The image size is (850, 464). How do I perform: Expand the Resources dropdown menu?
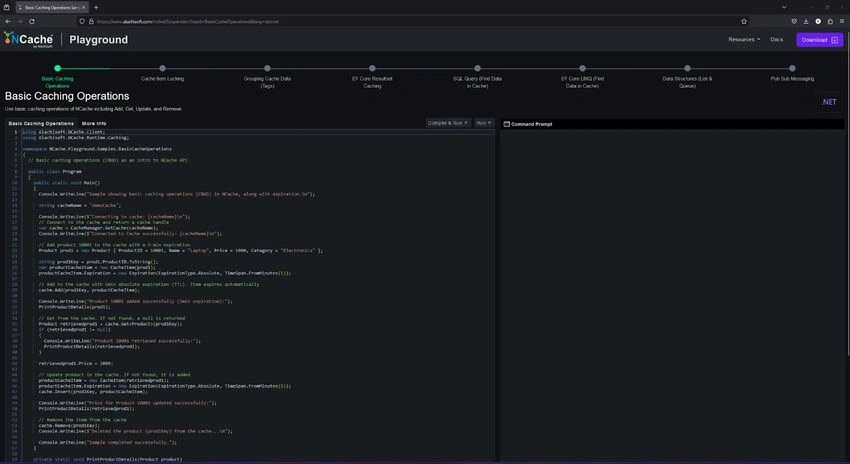click(744, 40)
